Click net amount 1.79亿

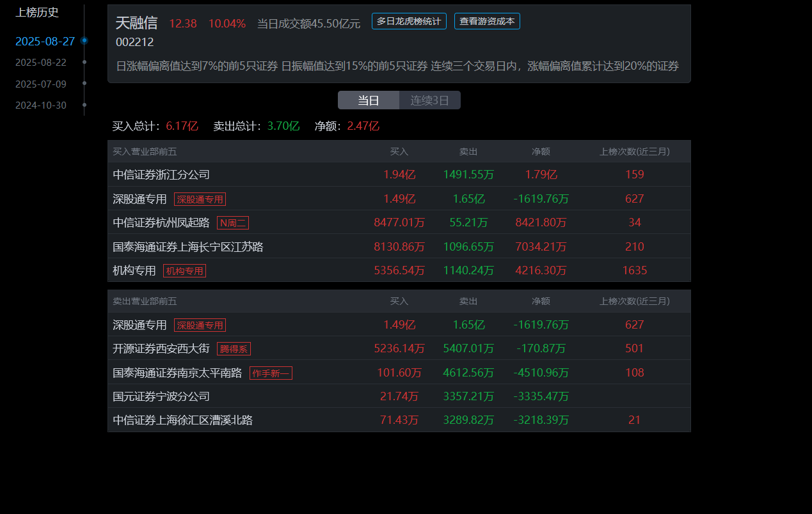coord(541,175)
